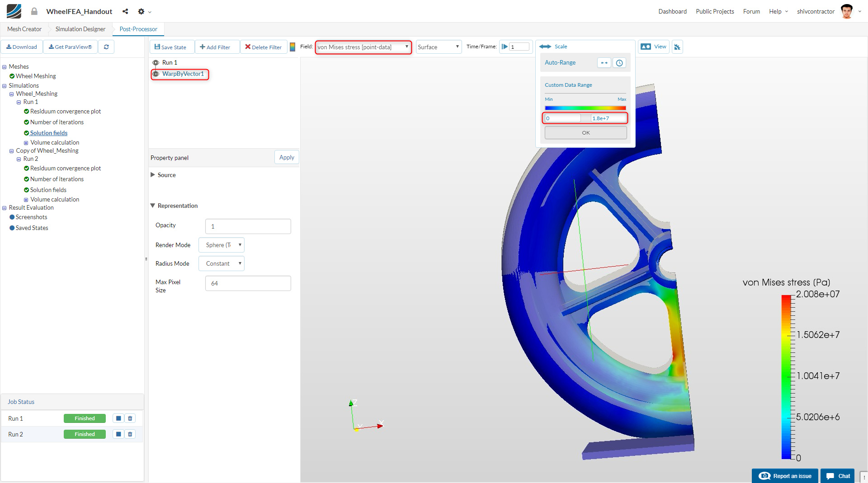Switch to the Simulation Designer tab

pyautogui.click(x=80, y=29)
